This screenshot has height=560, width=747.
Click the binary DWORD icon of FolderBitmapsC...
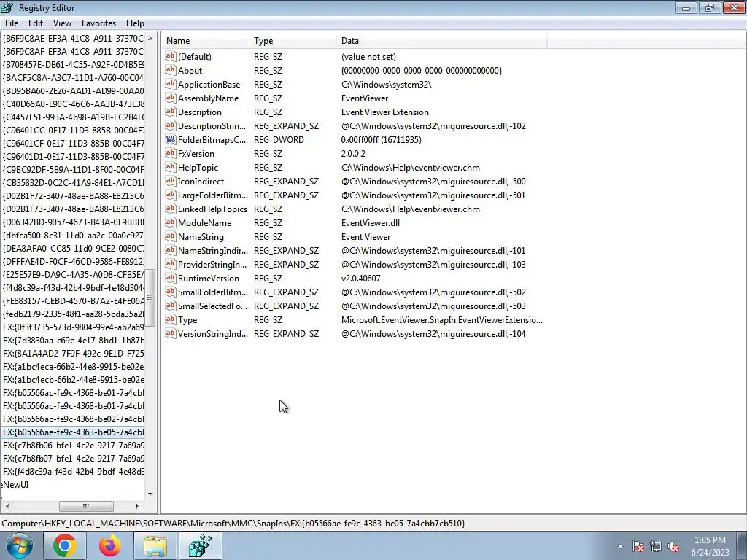point(171,139)
